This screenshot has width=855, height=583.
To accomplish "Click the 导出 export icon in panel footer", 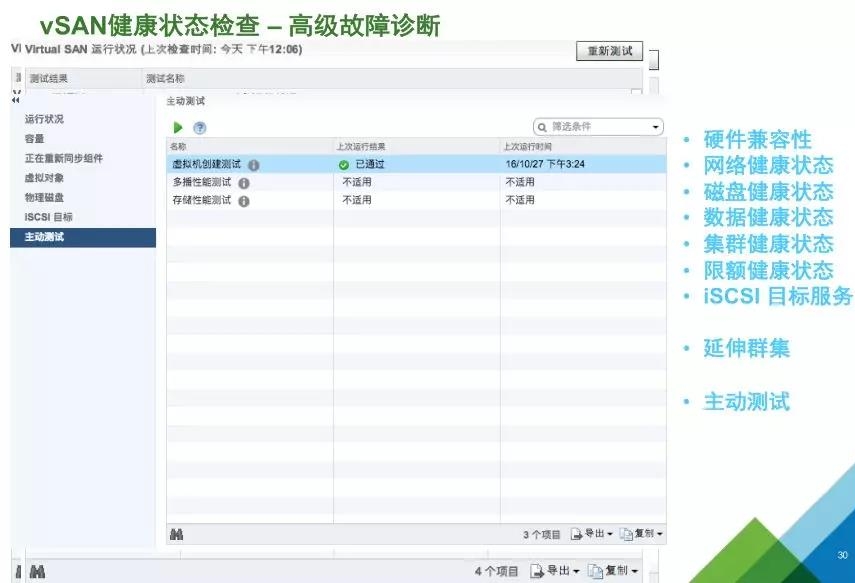I will click(576, 535).
